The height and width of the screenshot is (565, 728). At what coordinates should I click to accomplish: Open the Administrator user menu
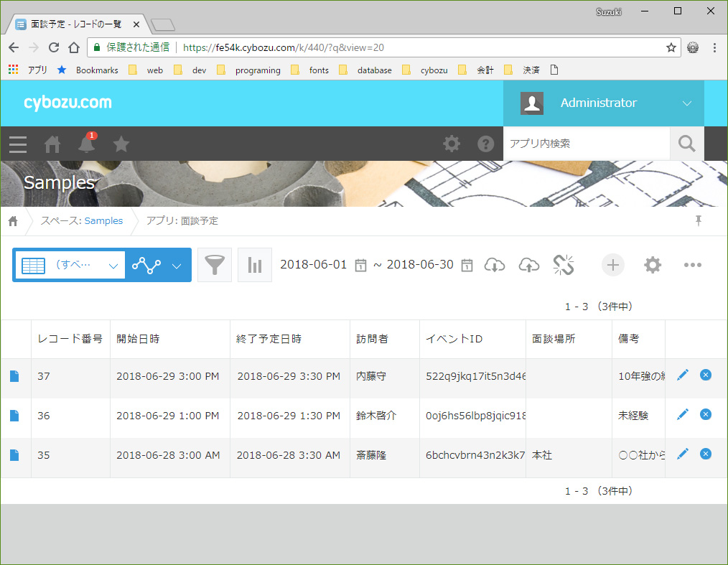coord(603,103)
